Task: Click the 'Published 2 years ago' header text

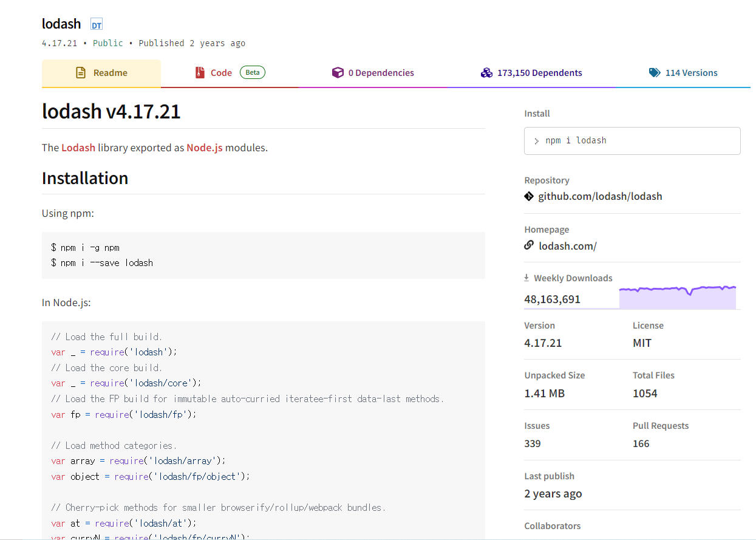Action: (x=192, y=43)
